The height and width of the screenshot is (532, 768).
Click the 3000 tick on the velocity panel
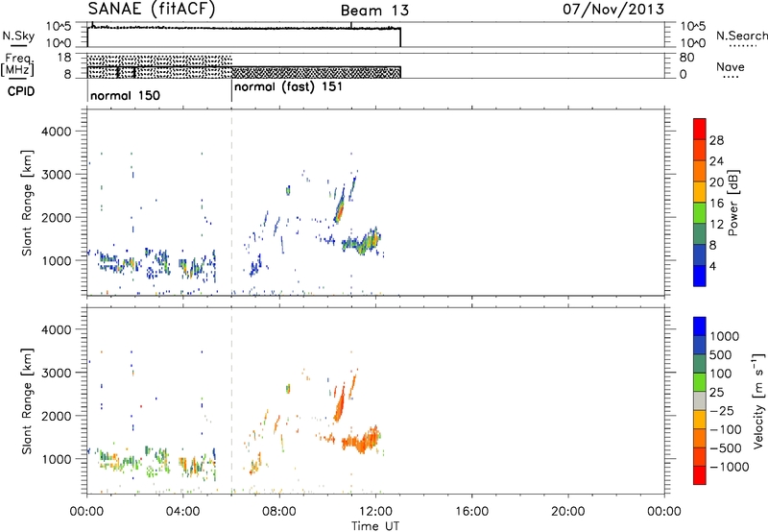[56, 373]
